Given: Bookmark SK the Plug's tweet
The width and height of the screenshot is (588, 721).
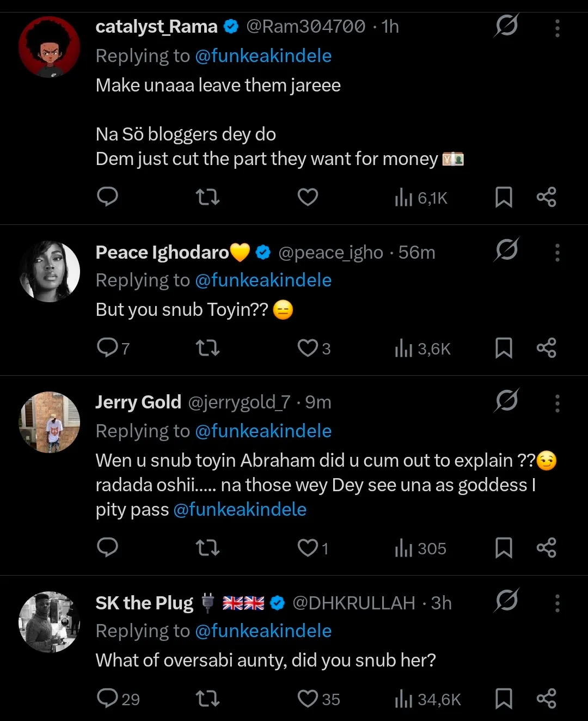Looking at the screenshot, I should coord(504,699).
